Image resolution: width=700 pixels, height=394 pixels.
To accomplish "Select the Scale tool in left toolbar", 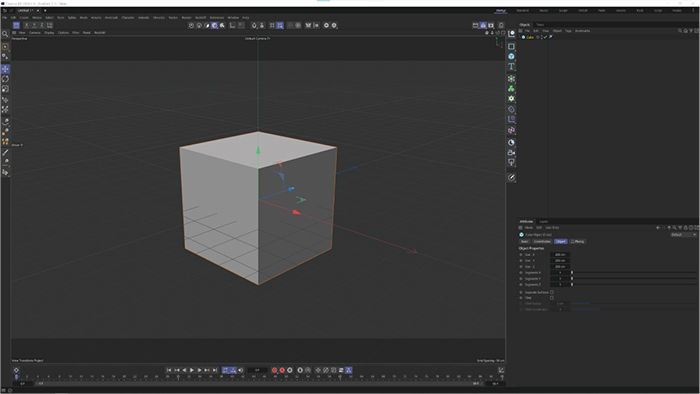I will (5, 89).
